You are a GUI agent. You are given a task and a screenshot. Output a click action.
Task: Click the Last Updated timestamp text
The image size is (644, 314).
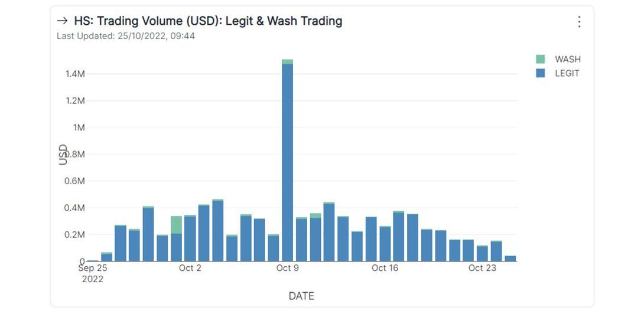point(126,36)
